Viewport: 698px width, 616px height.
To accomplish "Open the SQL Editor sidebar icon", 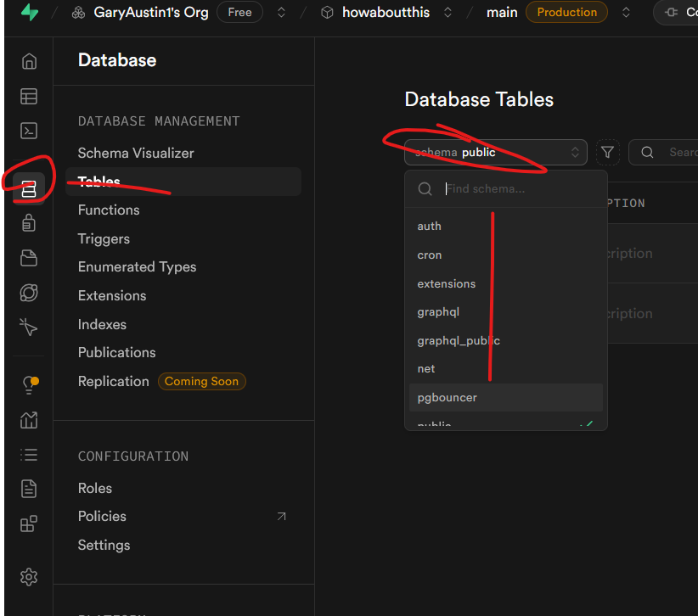I will pyautogui.click(x=29, y=131).
